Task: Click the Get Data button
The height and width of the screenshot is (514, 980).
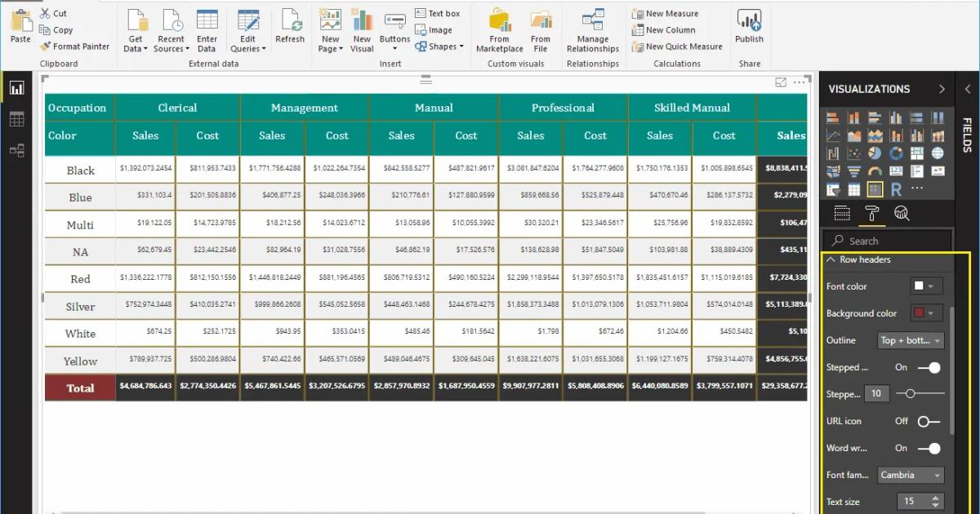Action: [x=135, y=29]
